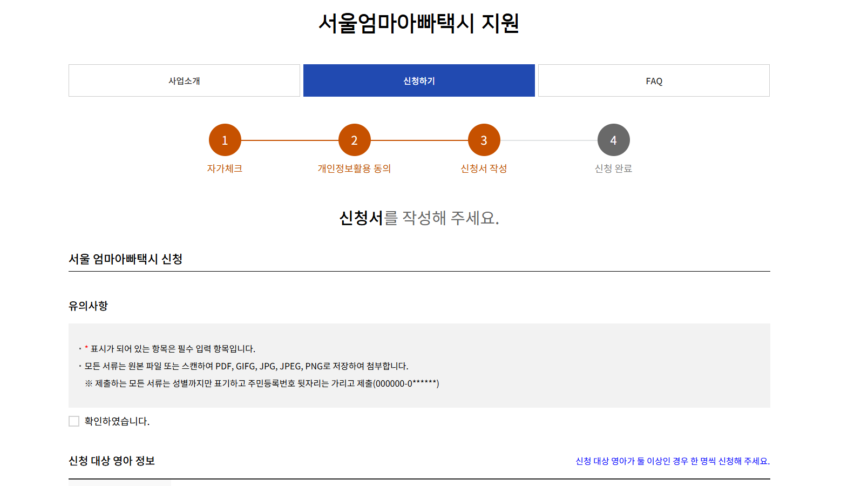Viewport: 868px width, 486px height.
Task: Click the 서울엄마아빠택시 지원 page title
Action: pos(419,23)
